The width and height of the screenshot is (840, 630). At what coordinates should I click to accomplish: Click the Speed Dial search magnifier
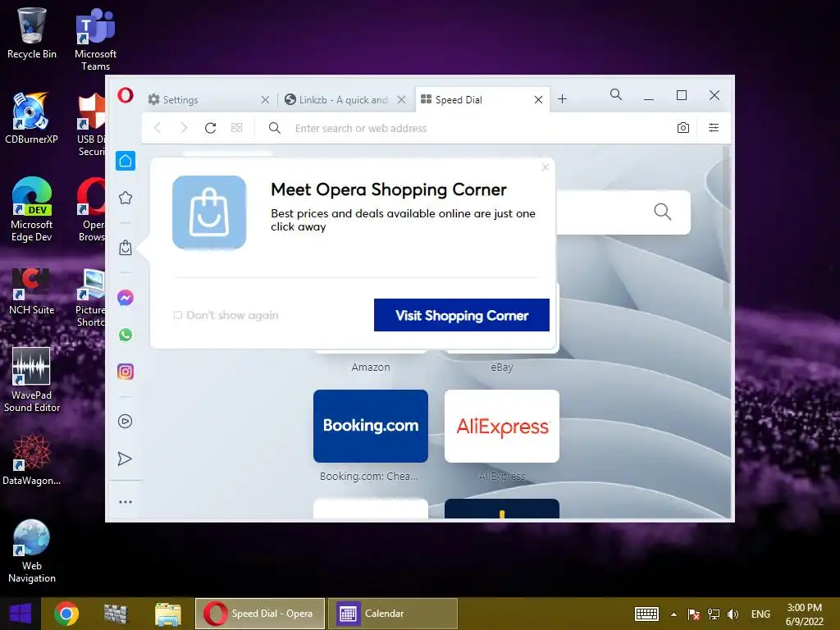663,212
